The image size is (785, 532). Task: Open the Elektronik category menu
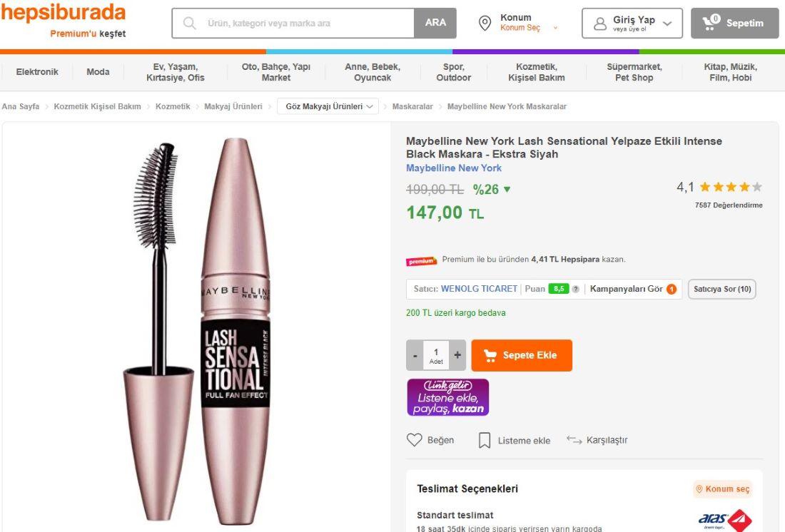pyautogui.click(x=37, y=71)
